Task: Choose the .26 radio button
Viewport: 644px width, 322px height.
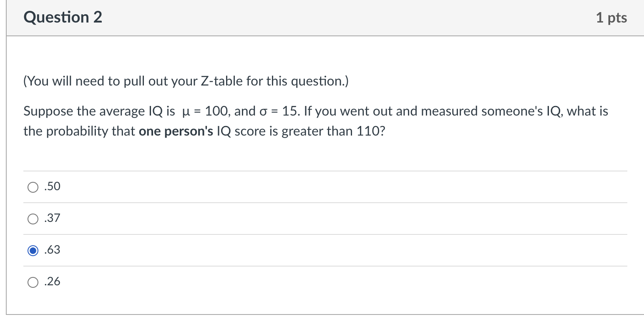Action: (33, 282)
